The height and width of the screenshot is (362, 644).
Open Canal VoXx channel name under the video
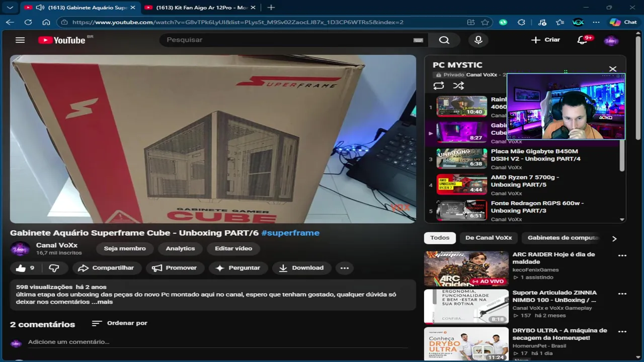pyautogui.click(x=57, y=245)
